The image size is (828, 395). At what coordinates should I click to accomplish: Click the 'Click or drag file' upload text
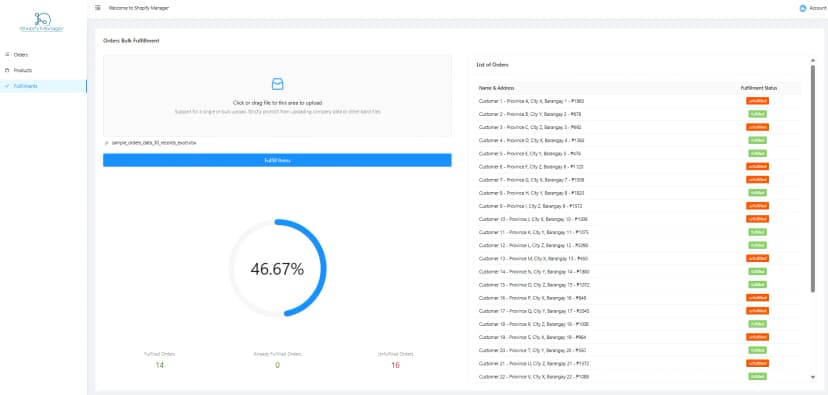click(x=277, y=103)
